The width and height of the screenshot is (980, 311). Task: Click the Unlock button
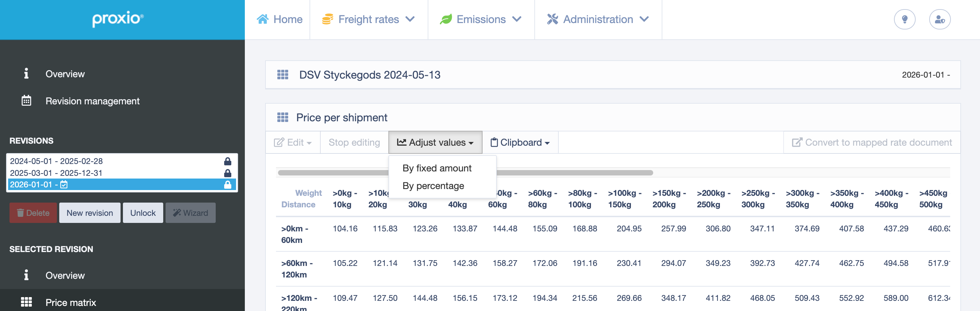[143, 213]
